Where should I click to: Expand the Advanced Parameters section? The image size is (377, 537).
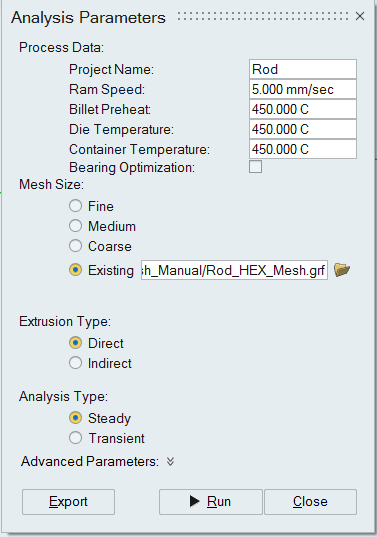point(170,462)
